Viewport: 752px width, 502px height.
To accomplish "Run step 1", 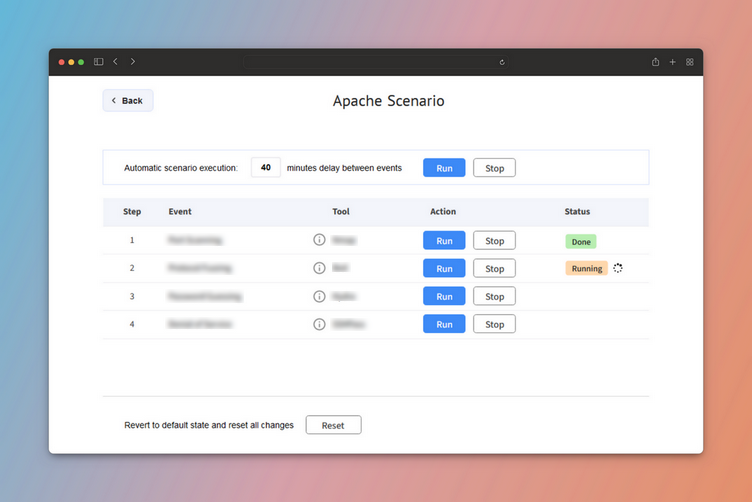I will point(444,241).
